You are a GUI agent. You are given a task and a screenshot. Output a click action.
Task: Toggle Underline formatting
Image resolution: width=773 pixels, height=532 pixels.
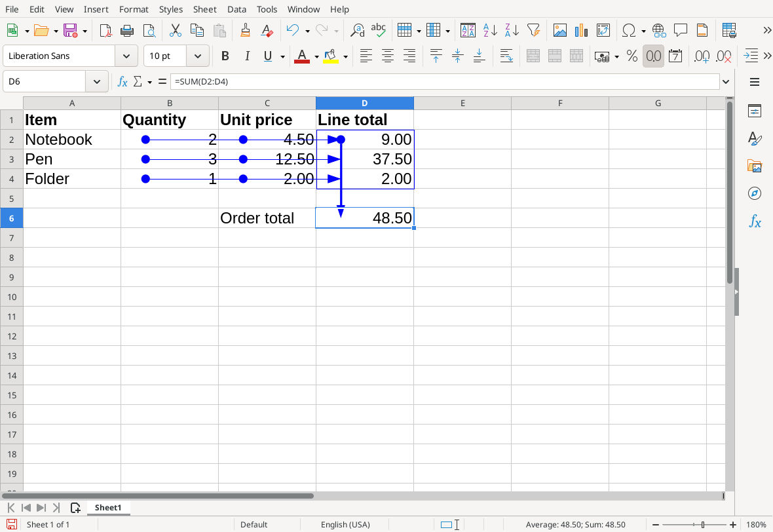pyautogui.click(x=268, y=56)
